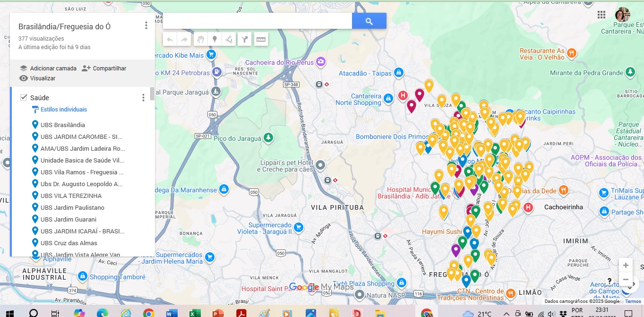Click the redo arrow in map toolbar
This screenshot has width=644, height=317.
(184, 40)
